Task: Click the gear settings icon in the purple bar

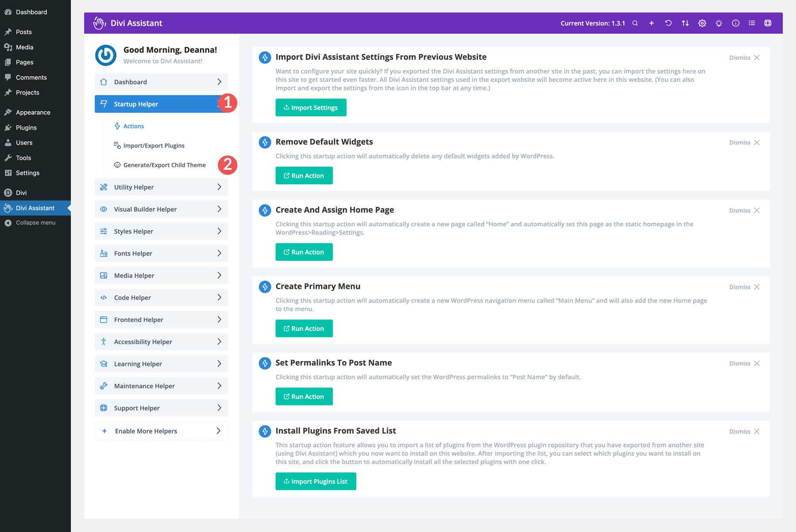Action: tap(702, 23)
